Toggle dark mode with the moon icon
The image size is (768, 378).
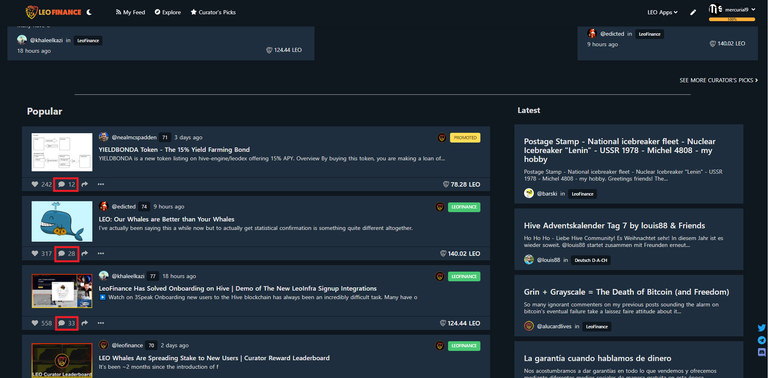(89, 12)
